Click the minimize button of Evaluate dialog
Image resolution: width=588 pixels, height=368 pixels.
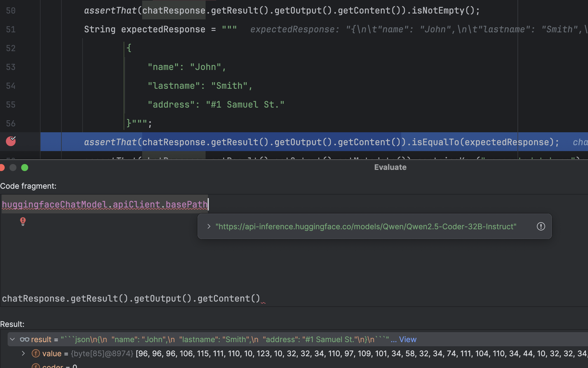(x=13, y=168)
